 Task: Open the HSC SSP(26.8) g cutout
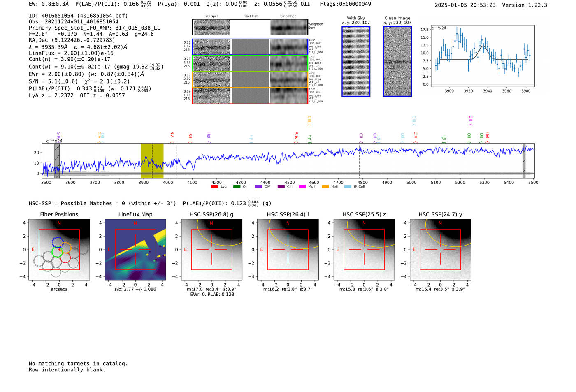[x=211, y=249]
